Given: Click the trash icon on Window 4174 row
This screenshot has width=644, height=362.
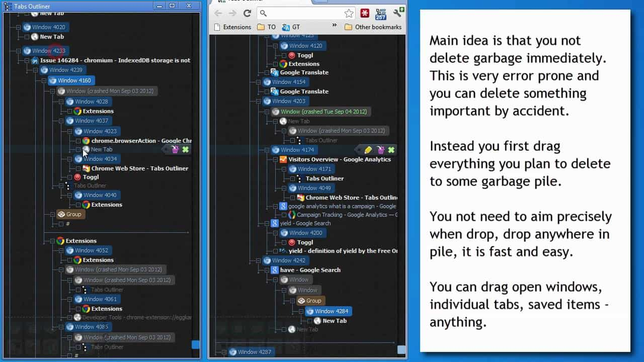Looking at the screenshot, I should coord(381,150).
